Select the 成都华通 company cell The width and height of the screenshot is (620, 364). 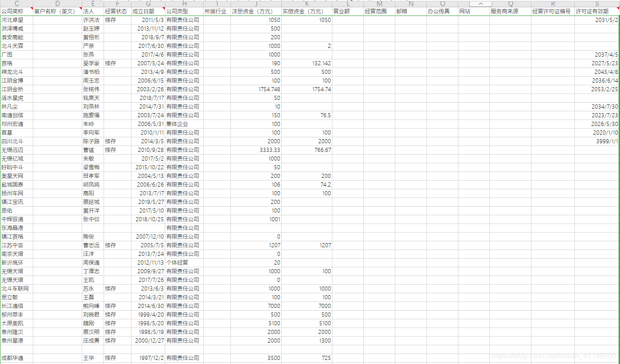pos(16,358)
